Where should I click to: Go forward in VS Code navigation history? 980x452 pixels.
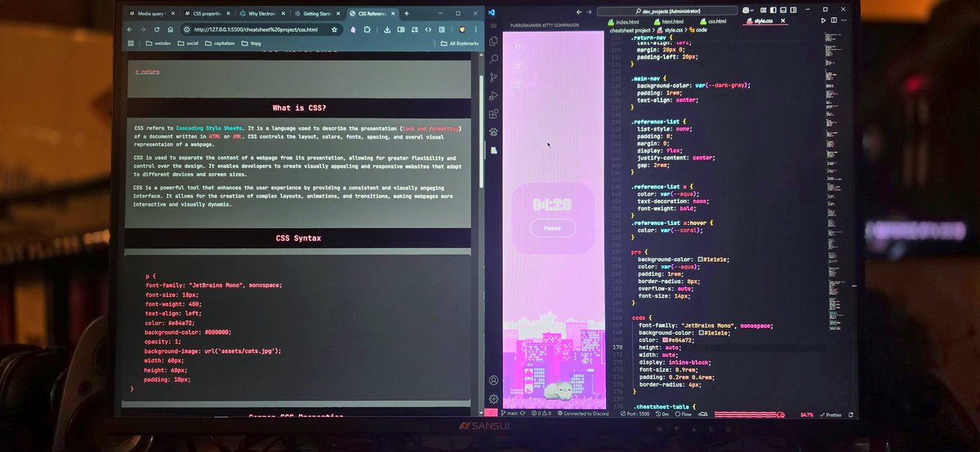[589, 11]
